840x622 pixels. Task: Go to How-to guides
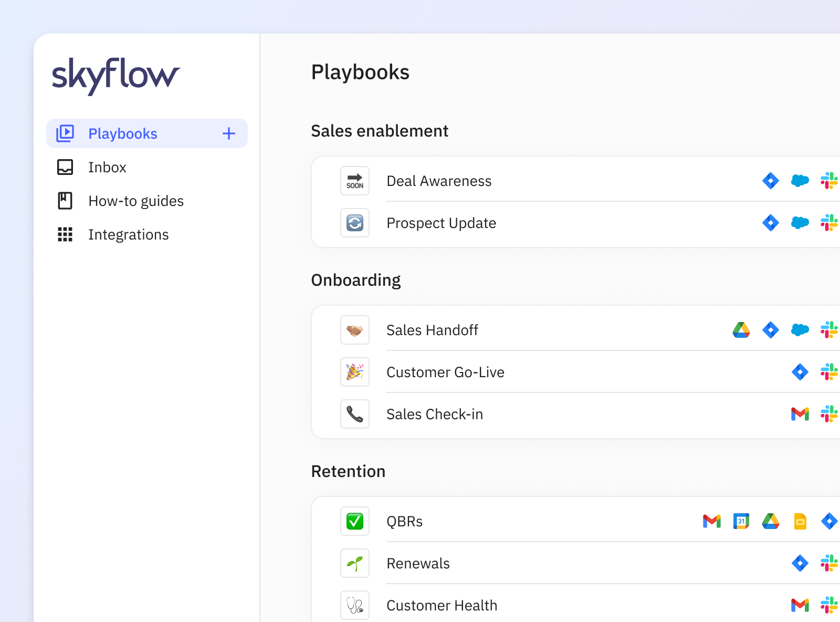(x=135, y=201)
